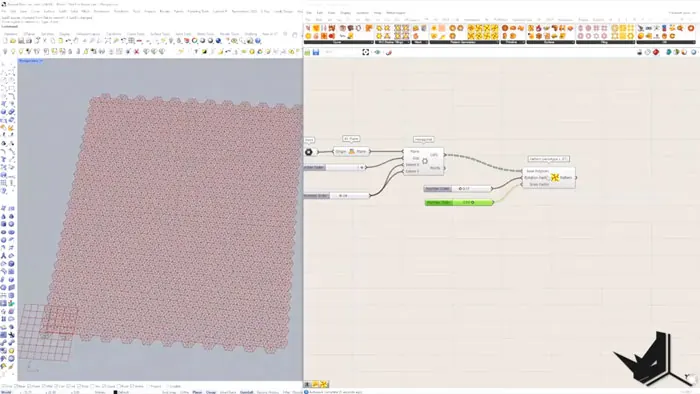
Task: Toggle Grid Snap in Rhino status bar
Action: coord(169,392)
